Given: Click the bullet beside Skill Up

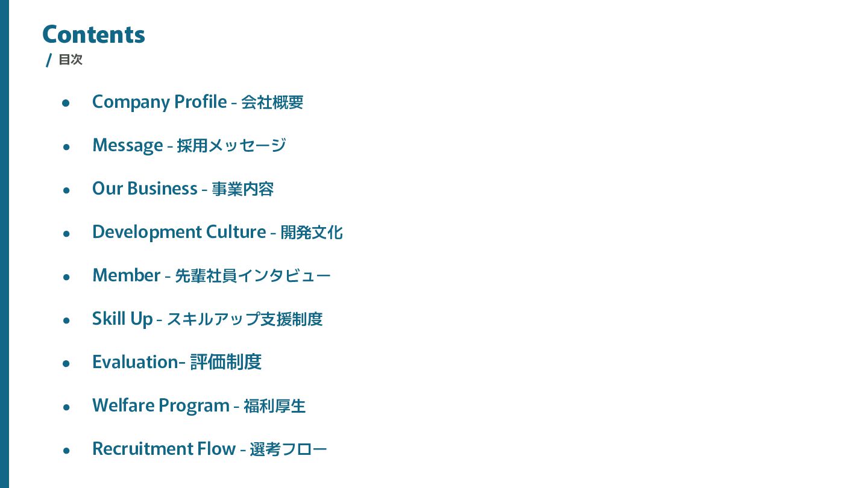Looking at the screenshot, I should 66,320.
